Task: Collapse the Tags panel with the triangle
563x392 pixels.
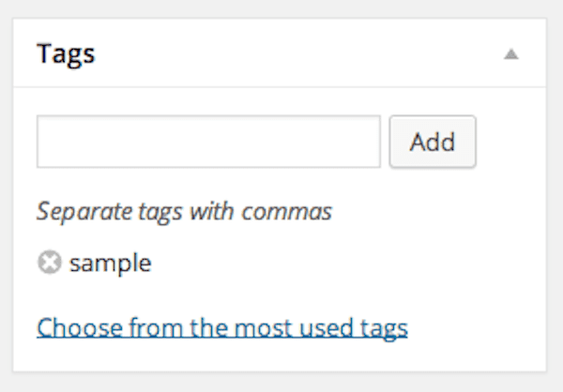Action: pos(510,54)
